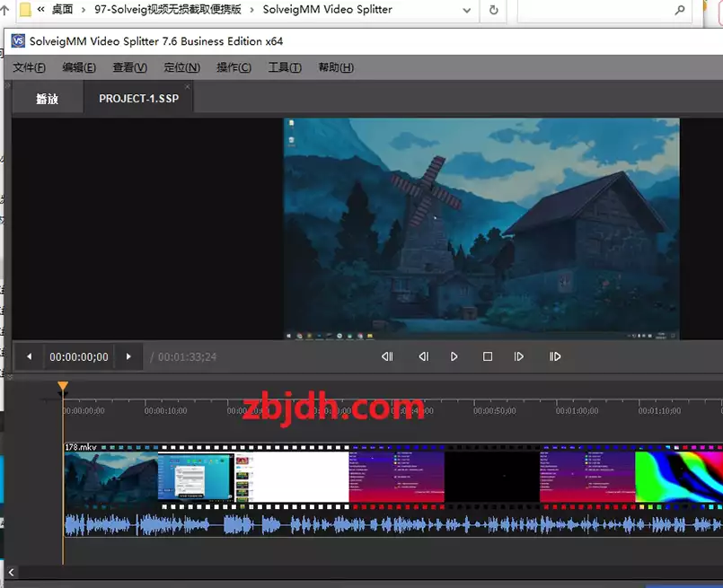723x588 pixels.
Task: Jump to the next keyframe
Action: coord(555,356)
